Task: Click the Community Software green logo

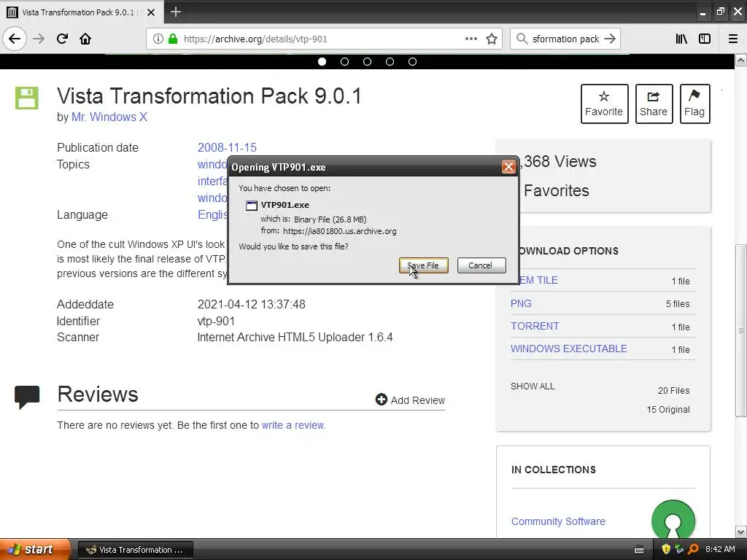Action: click(x=673, y=519)
